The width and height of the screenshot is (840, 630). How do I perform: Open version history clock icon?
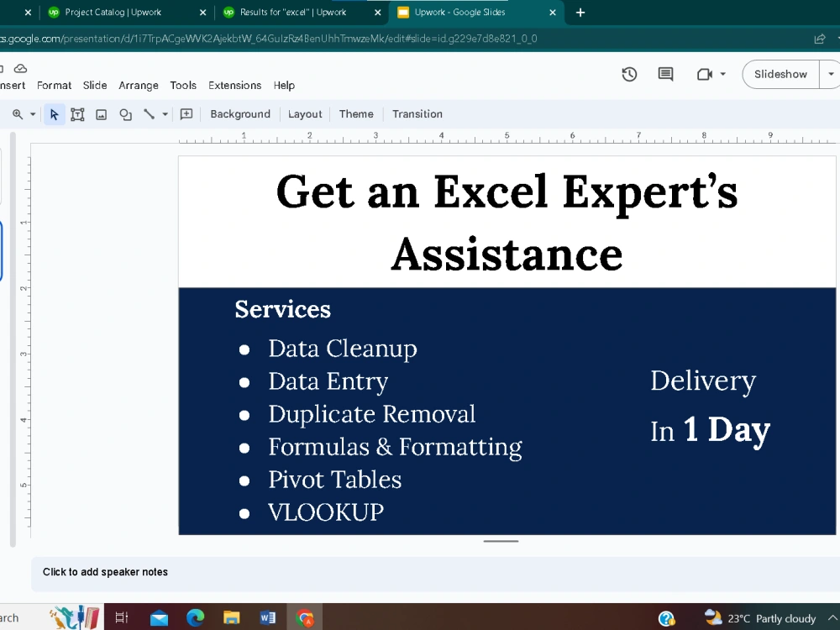(x=629, y=74)
